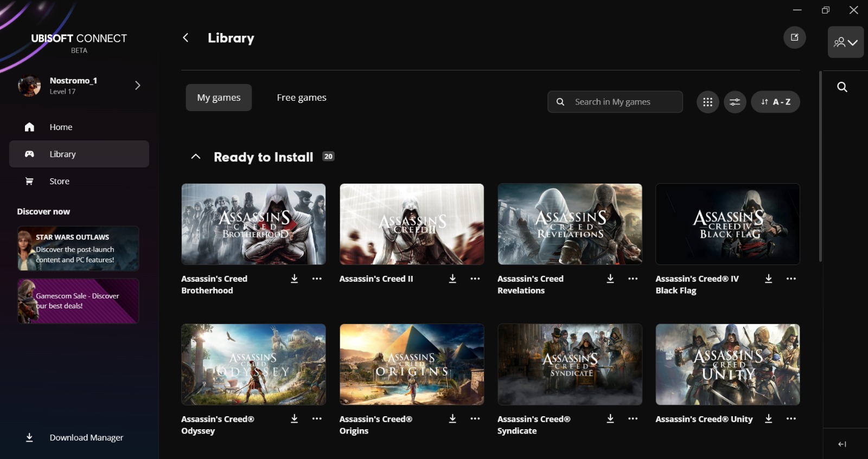Viewport: 868px width, 459px height.
Task: Download Assassin's Creed Syndicate
Action: 610,419
